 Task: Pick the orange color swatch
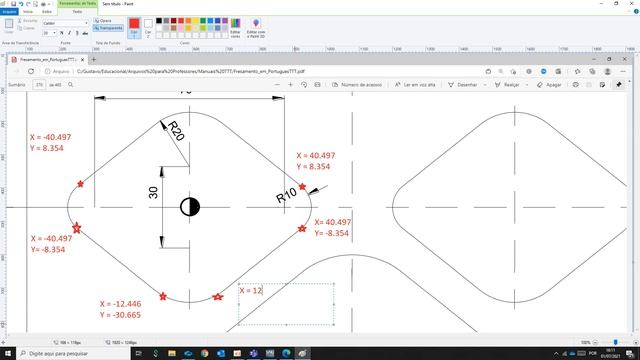pyautogui.click(x=188, y=20)
